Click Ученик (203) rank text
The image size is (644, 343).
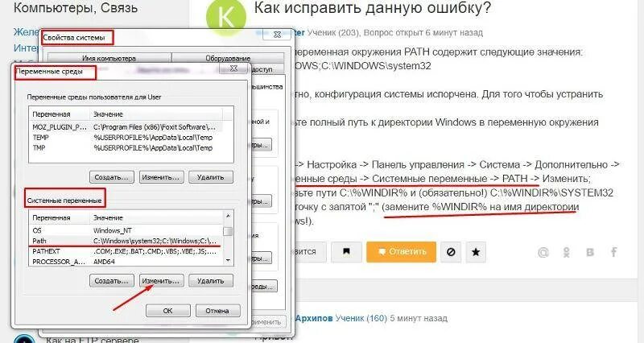point(333,32)
